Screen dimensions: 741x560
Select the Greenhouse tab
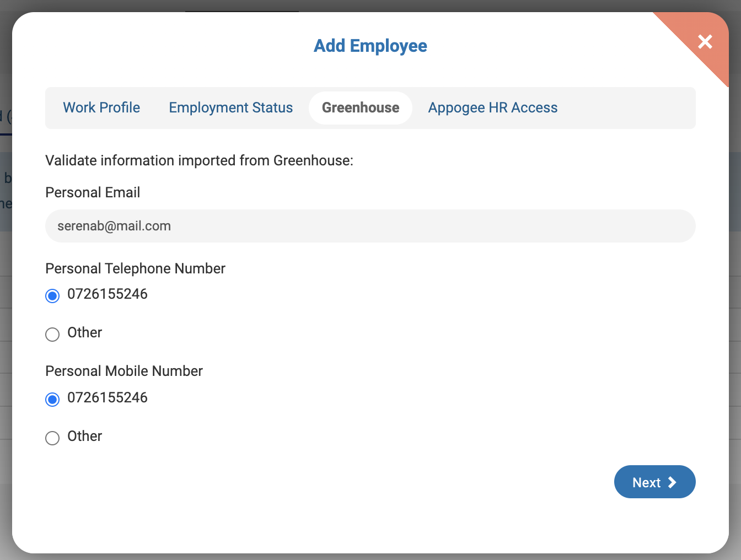[x=361, y=107]
